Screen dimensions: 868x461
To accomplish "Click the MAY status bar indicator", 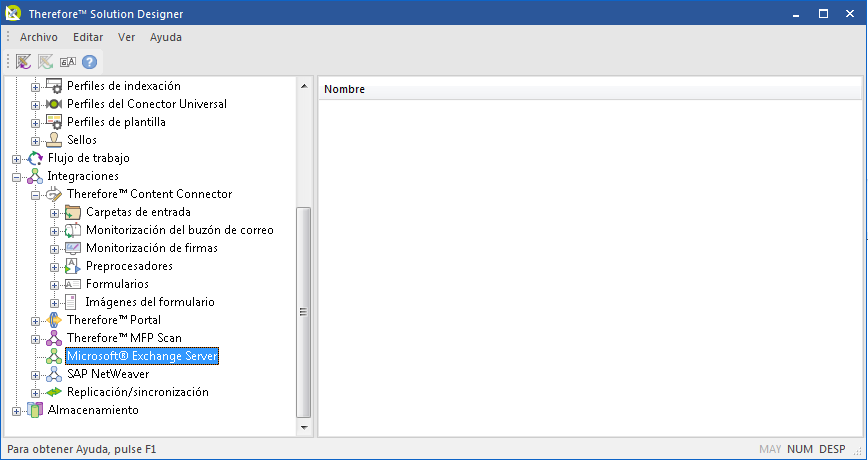I will pos(770,449).
